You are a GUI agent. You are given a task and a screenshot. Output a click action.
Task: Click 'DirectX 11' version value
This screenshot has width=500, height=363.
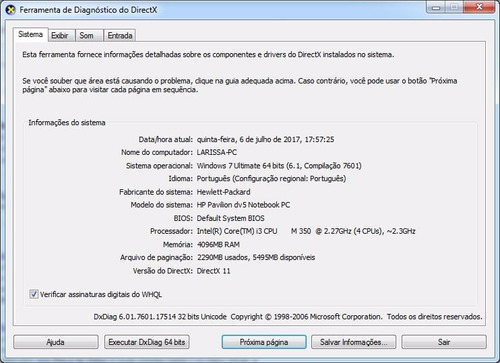pos(213,271)
